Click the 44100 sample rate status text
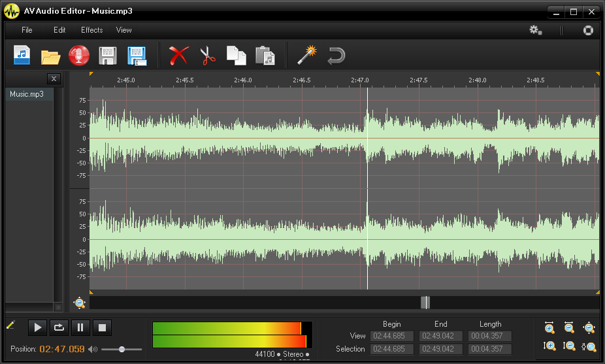Viewport: 605px width, 364px height. (265, 354)
